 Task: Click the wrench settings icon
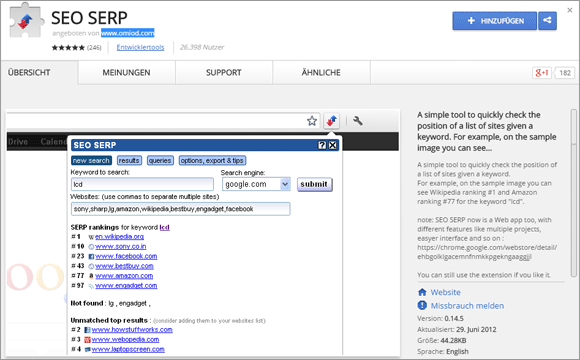[x=358, y=121]
